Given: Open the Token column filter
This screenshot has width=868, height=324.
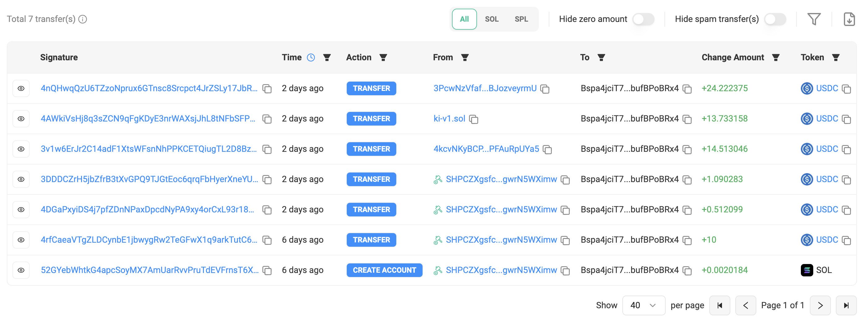Looking at the screenshot, I should pyautogui.click(x=836, y=58).
